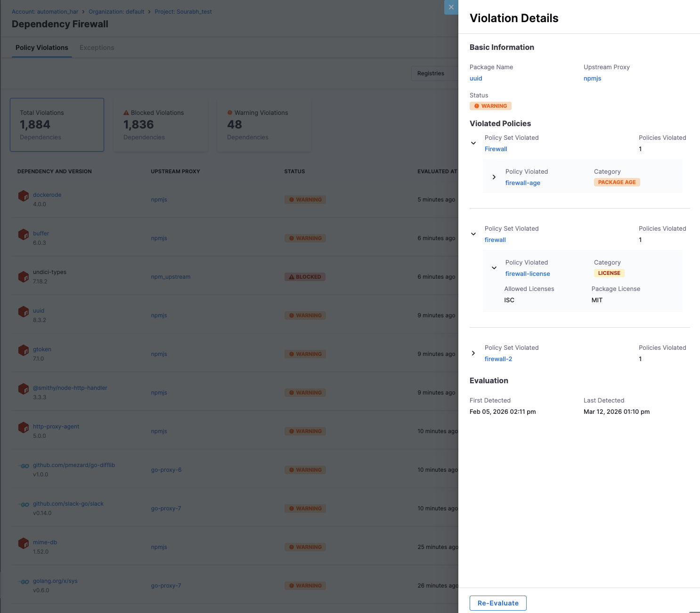Switch to the Exceptions tab
Screen dimensions: 700x613
tap(97, 48)
